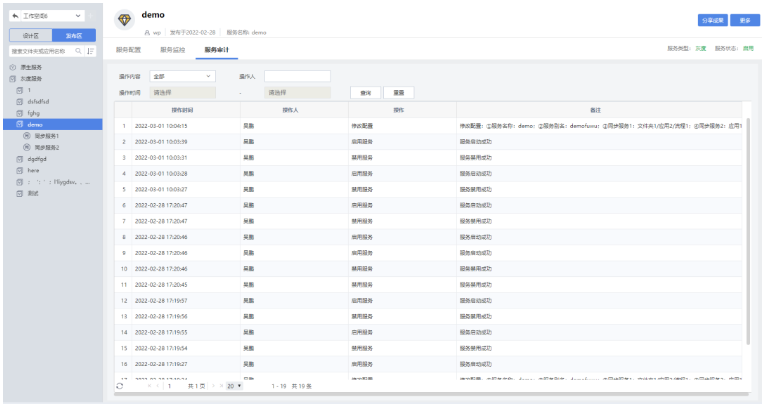The height and width of the screenshot is (409, 766).
Task: Switch to the 发布区 toggle
Action: point(73,34)
